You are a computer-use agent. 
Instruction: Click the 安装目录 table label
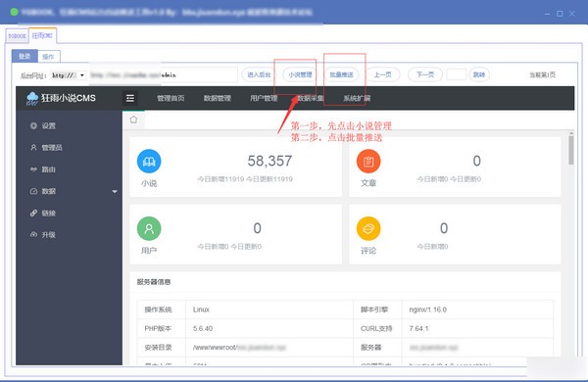click(x=158, y=348)
